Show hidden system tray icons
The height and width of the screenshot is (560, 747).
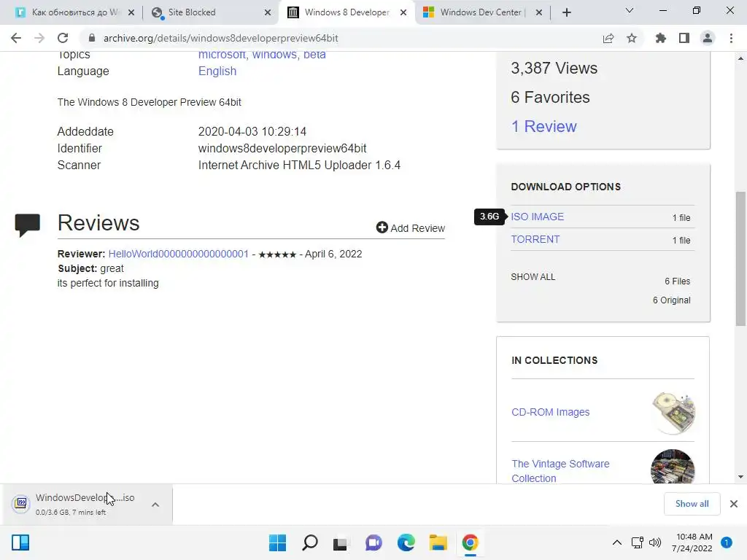(617, 542)
